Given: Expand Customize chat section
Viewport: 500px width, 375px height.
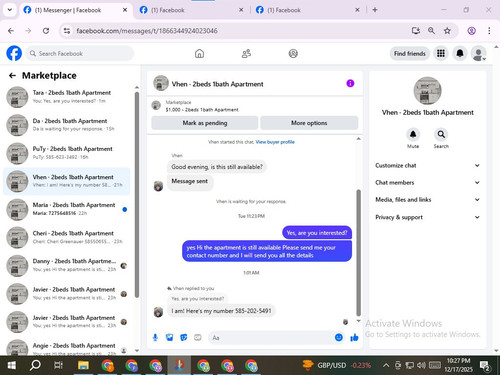Looking at the screenshot, I should (427, 165).
